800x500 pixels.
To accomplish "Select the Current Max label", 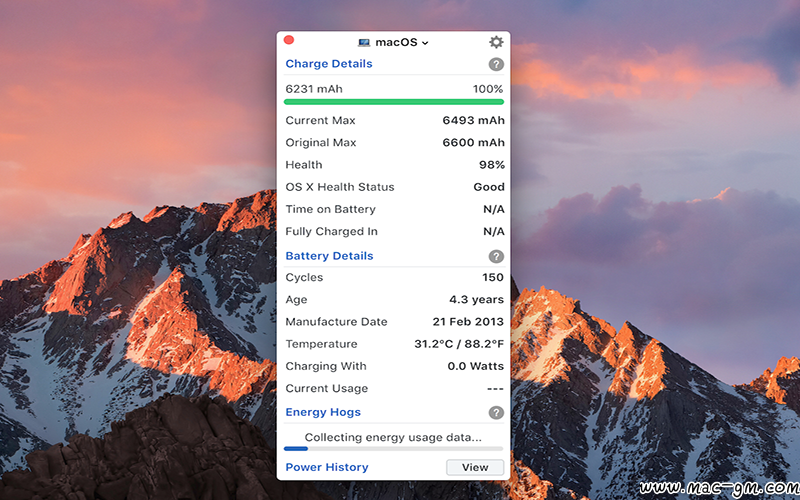I will (x=320, y=120).
